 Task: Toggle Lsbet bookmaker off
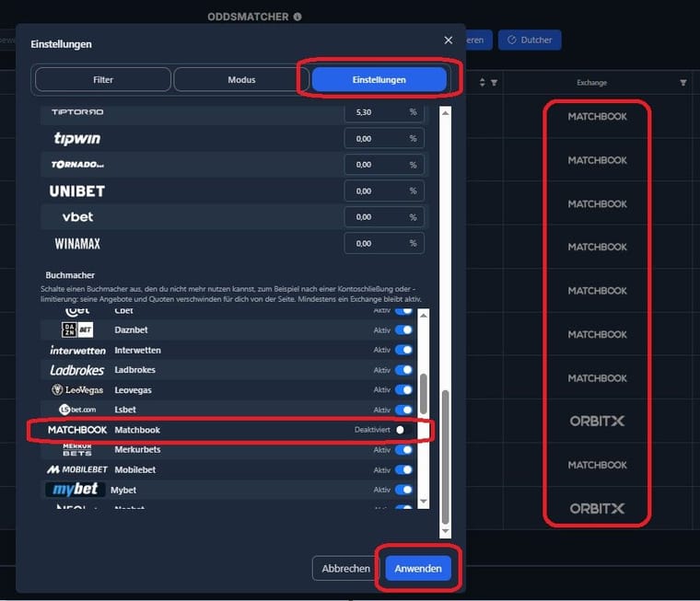(x=403, y=410)
